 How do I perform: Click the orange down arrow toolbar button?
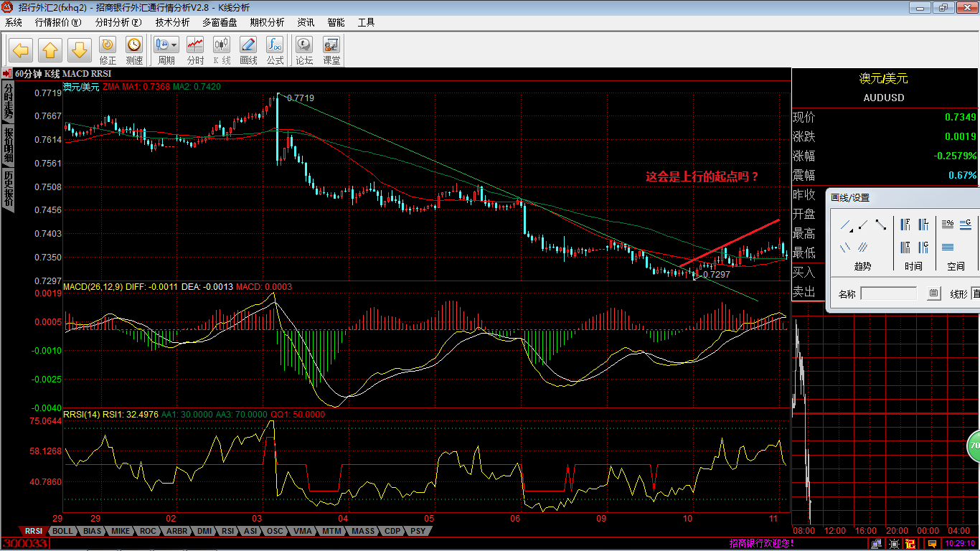[80, 50]
